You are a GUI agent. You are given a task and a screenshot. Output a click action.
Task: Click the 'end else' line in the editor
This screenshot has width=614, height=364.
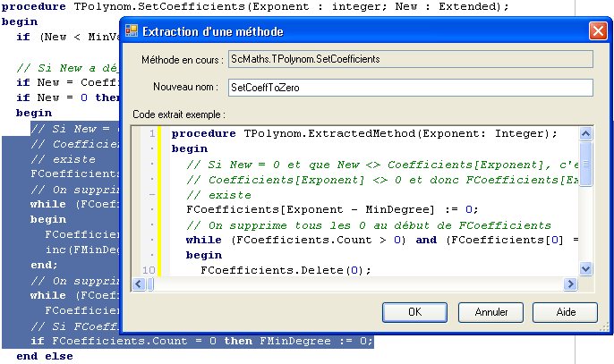click(x=45, y=356)
